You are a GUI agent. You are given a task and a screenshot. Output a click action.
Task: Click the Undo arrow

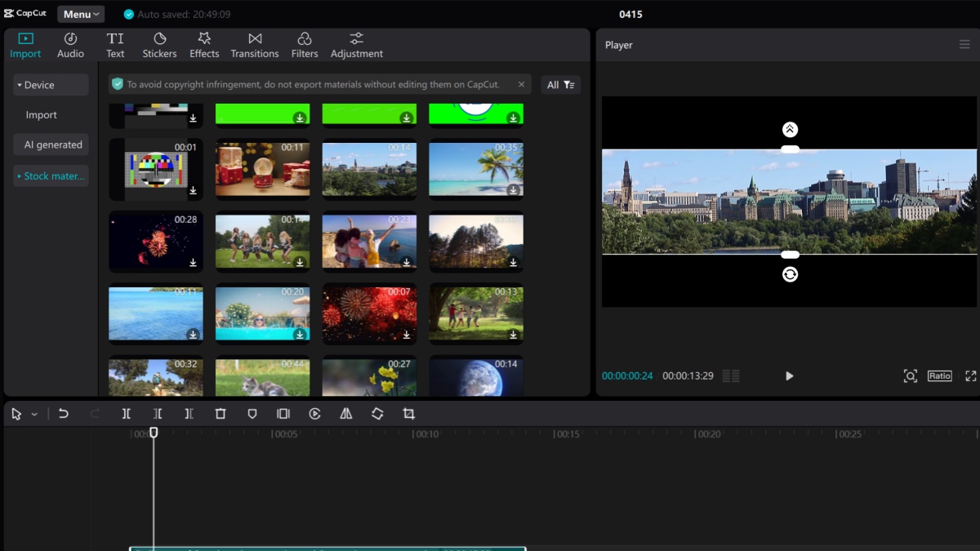(x=64, y=414)
